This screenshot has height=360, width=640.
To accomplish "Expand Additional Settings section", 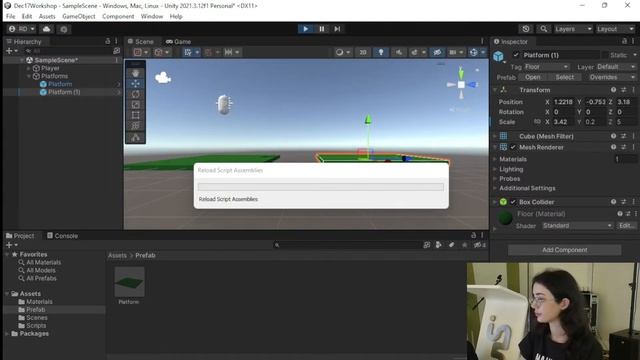I will (x=495, y=188).
